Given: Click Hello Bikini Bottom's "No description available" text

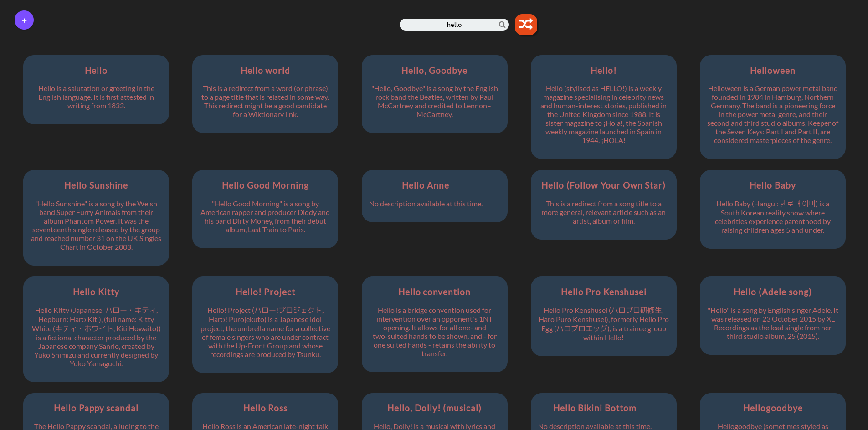Looking at the screenshot, I should [595, 426].
